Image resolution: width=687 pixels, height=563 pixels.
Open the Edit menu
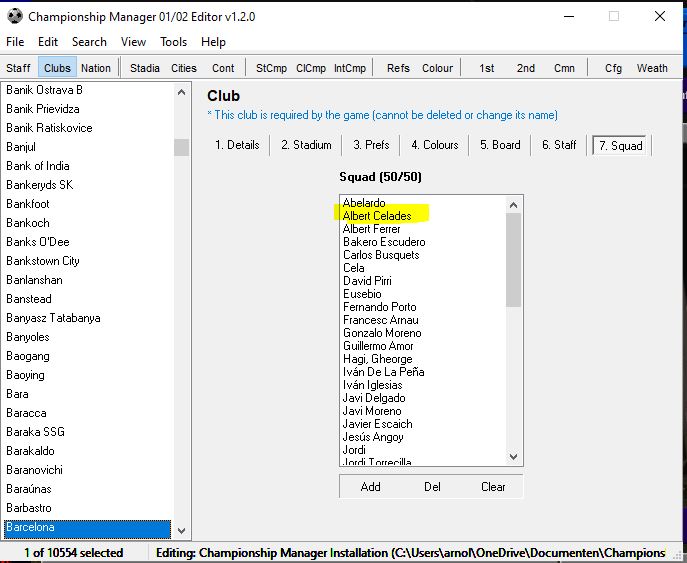pyautogui.click(x=48, y=42)
